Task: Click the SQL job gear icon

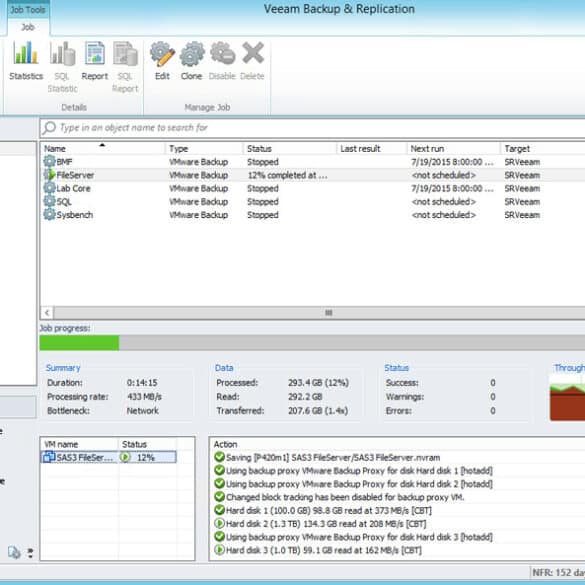Action: pos(49,201)
